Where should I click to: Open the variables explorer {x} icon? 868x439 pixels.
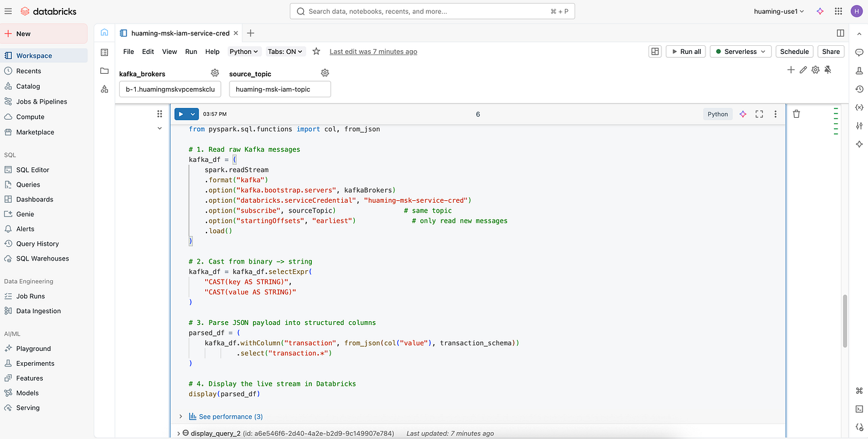click(x=859, y=107)
